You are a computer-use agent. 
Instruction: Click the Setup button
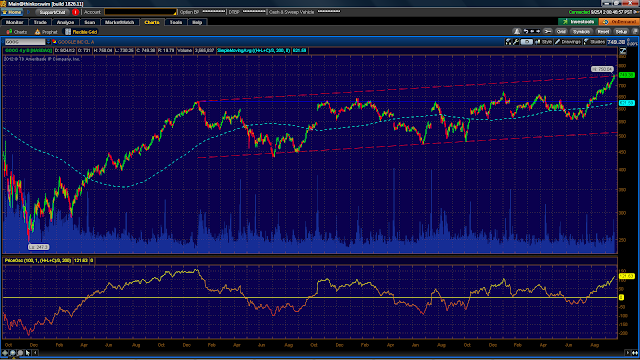621,31
